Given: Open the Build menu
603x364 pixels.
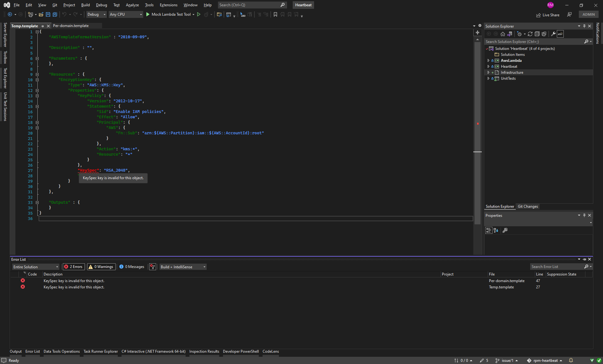Looking at the screenshot, I should tap(85, 5).
